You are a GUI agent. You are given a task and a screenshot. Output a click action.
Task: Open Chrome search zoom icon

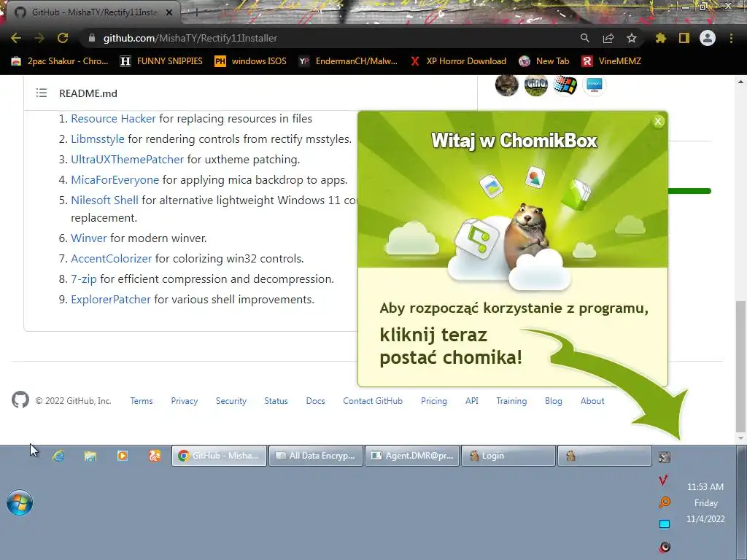(x=584, y=38)
